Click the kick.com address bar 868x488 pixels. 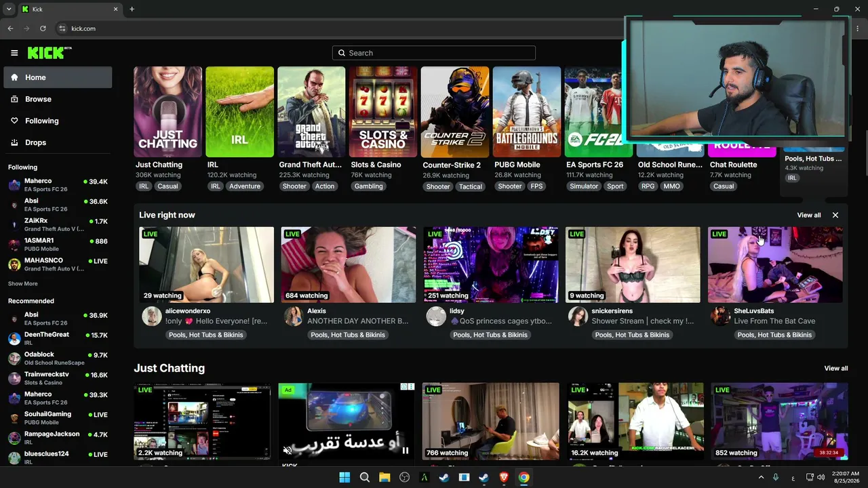pyautogui.click(x=339, y=28)
